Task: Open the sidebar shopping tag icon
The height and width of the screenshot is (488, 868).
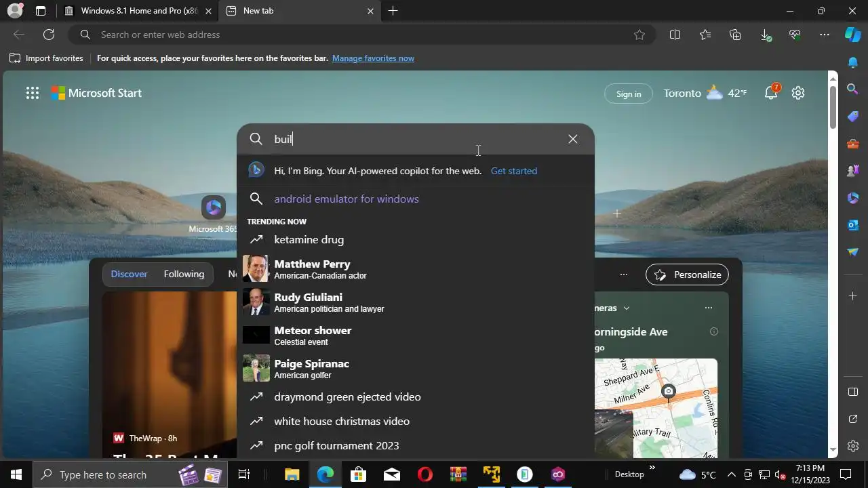Action: click(853, 116)
